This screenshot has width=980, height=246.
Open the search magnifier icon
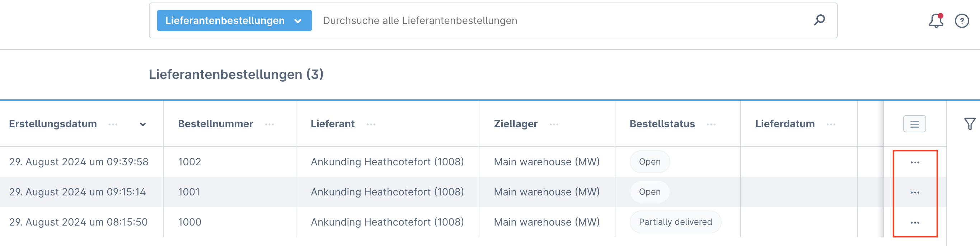point(819,20)
